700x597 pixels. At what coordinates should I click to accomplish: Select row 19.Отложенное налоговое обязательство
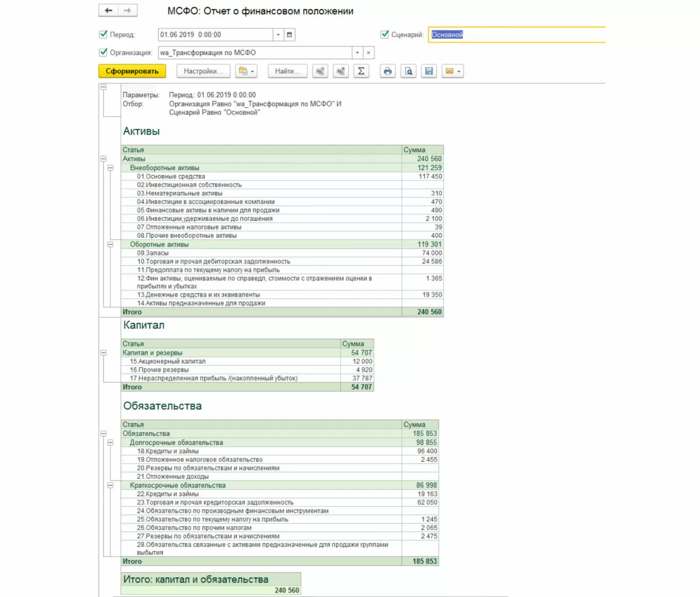(281, 459)
